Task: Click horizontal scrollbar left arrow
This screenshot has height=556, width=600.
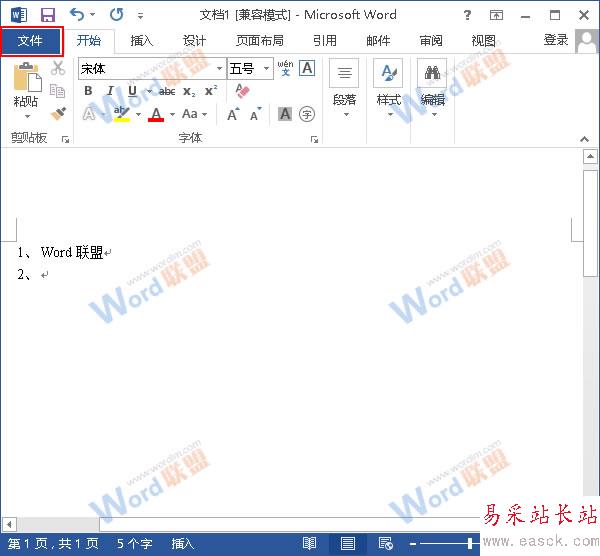Action: coord(9,524)
